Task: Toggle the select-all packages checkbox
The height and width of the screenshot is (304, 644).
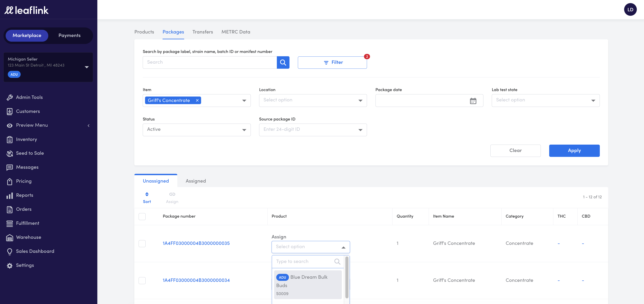Action: (x=142, y=216)
